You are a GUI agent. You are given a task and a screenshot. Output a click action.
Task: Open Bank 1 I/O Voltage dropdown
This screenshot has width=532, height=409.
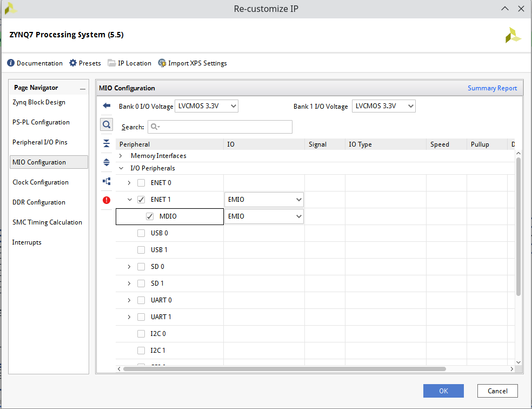[x=384, y=106]
